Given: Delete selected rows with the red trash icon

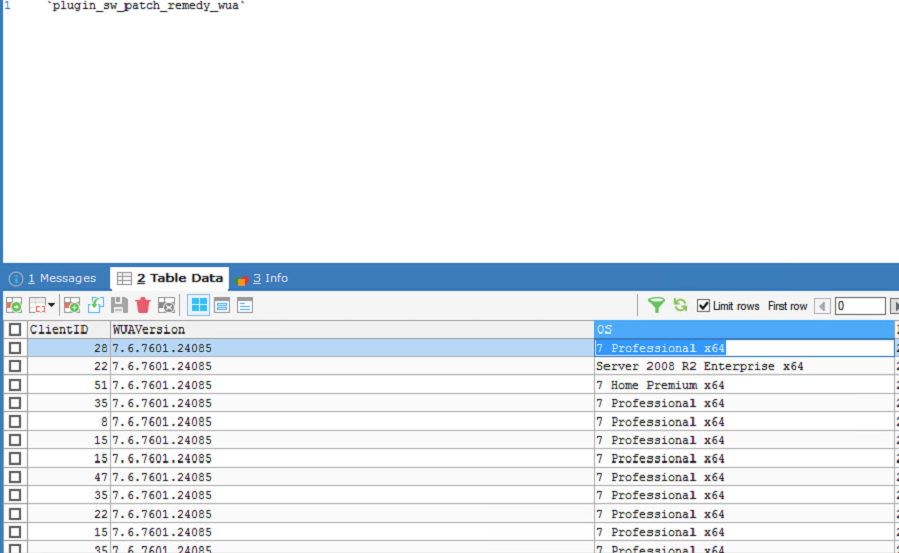Looking at the screenshot, I should coord(143,305).
